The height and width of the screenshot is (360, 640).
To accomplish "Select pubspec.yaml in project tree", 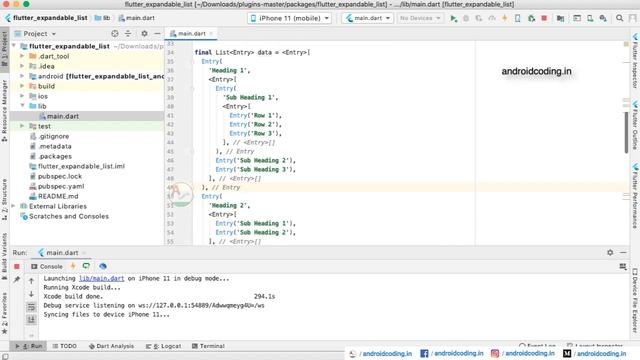I will [x=61, y=186].
